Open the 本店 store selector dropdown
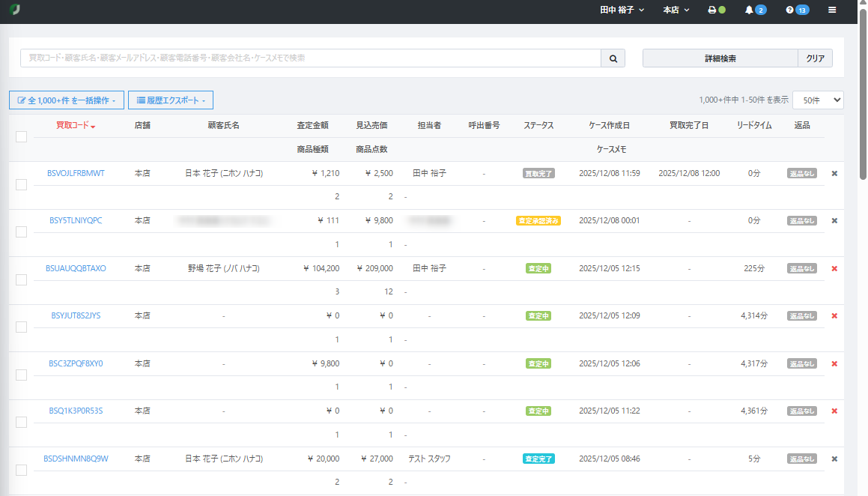This screenshot has width=868, height=496. pyautogui.click(x=676, y=10)
